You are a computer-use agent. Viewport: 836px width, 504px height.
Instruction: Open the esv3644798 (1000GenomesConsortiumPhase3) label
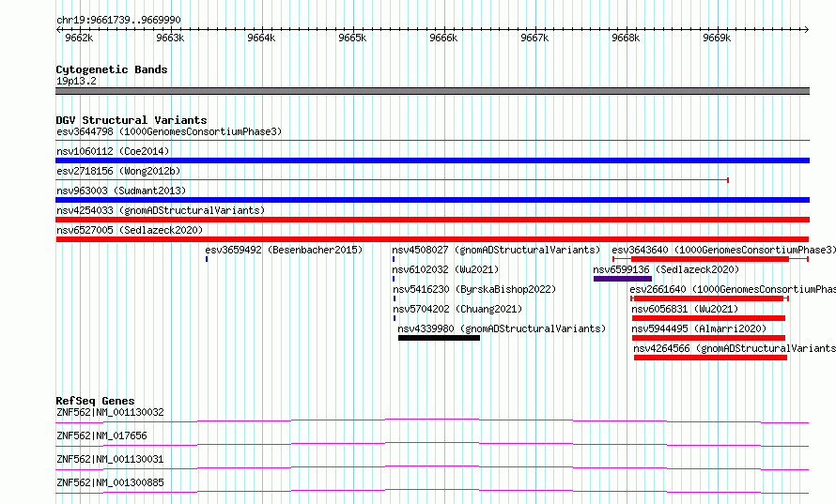(x=169, y=131)
